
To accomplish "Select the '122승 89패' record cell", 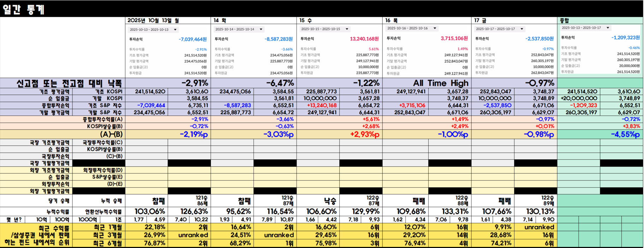I will 536,201.
